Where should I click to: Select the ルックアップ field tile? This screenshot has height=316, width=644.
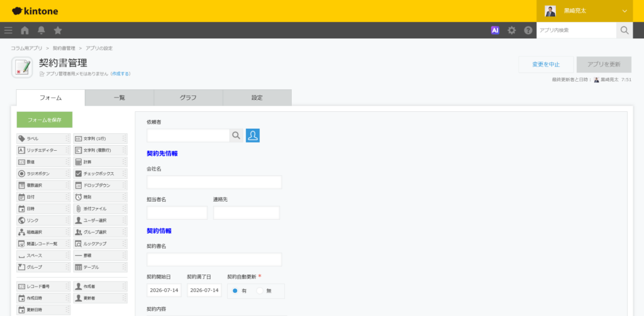tap(100, 244)
